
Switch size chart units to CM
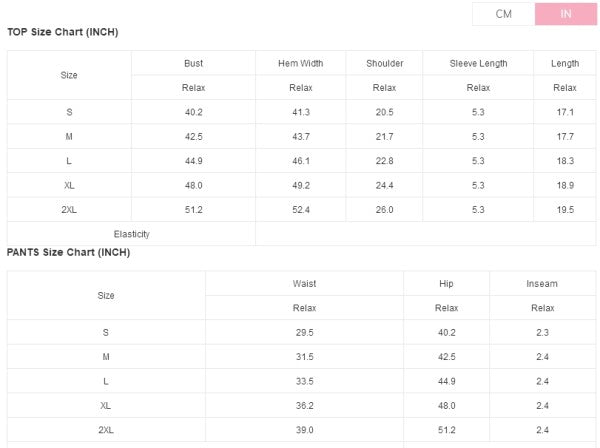tap(504, 14)
